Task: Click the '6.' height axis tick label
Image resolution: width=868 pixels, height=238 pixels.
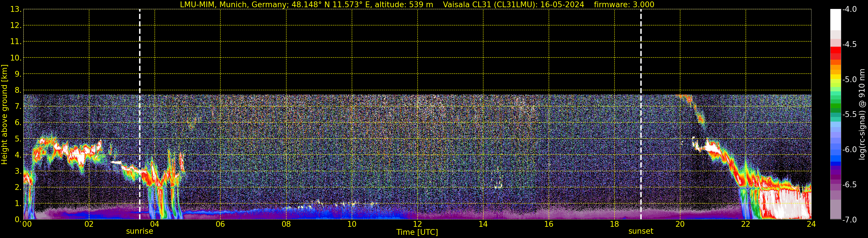Action: (18, 123)
